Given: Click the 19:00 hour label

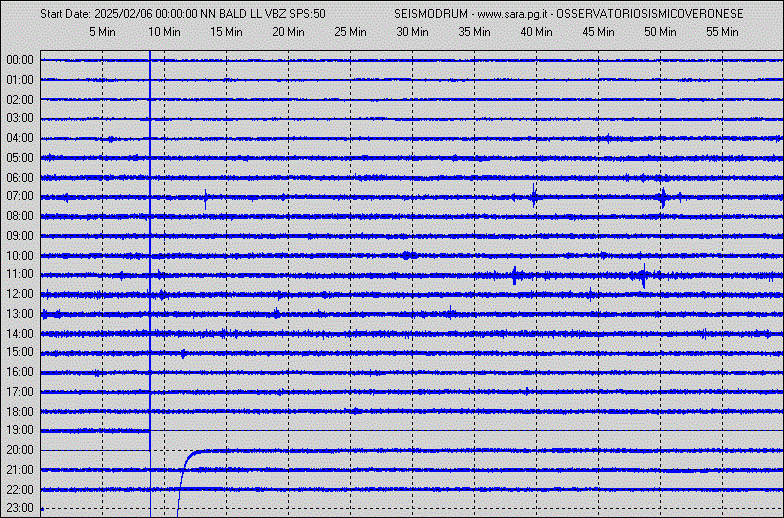Looking at the screenshot, I should 20,430.
